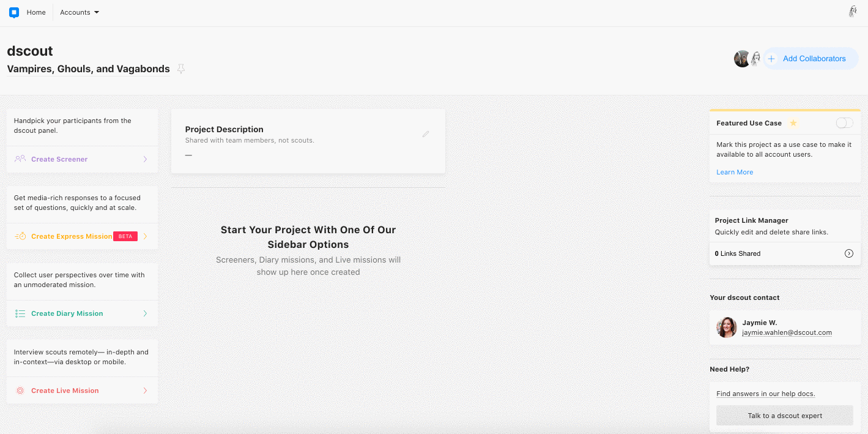Click the chevron beside Create Diary Mission

(x=145, y=313)
